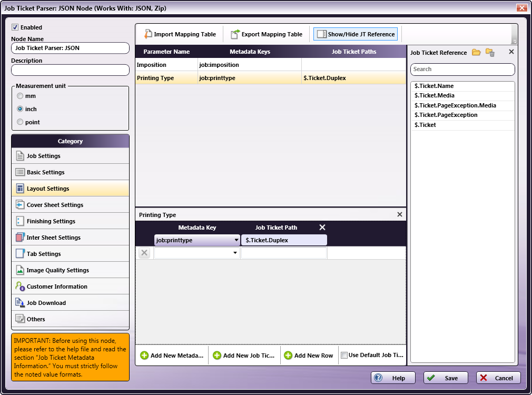Click the Add New Metadata plus icon
532x395 pixels.
[x=144, y=355]
